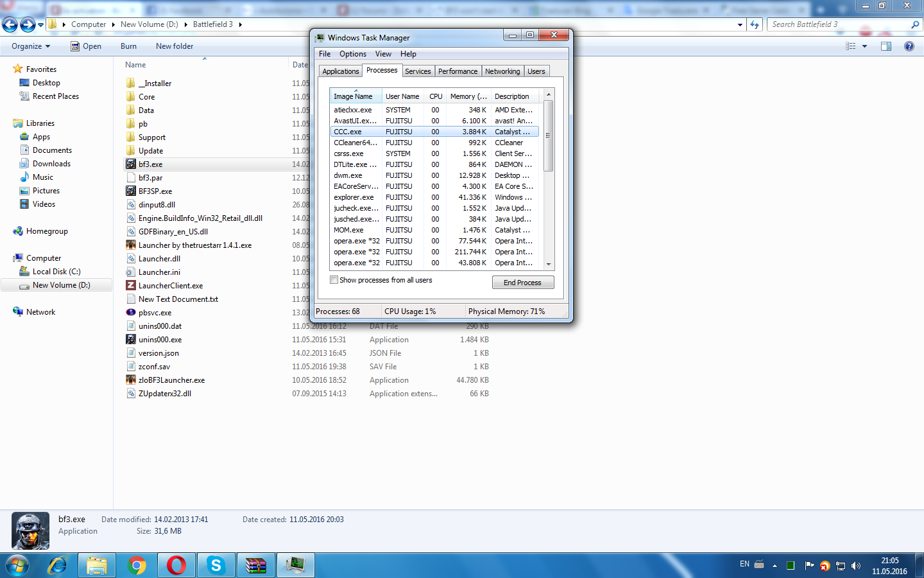Select the pbsvc.exe file icon
924x578 pixels.
point(131,313)
